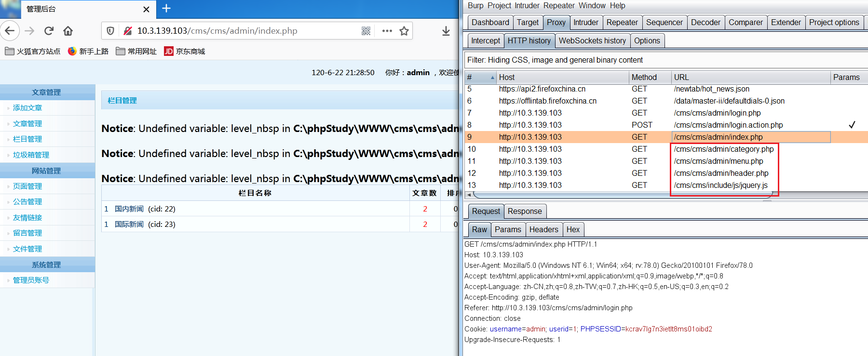Click the insecure connection lock icon
This screenshot has width=868, height=356.
coord(127,31)
